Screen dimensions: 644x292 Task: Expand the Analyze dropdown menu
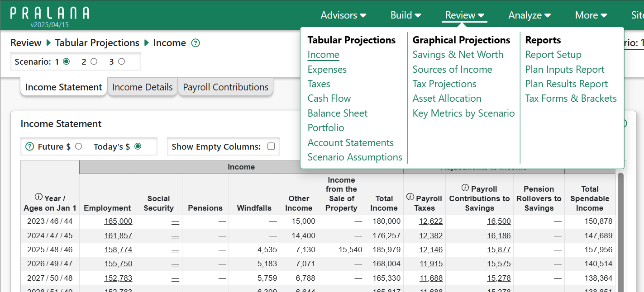point(530,15)
